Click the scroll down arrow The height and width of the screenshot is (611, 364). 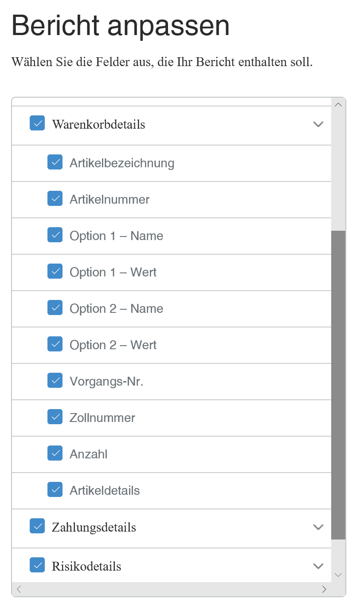coord(338,575)
